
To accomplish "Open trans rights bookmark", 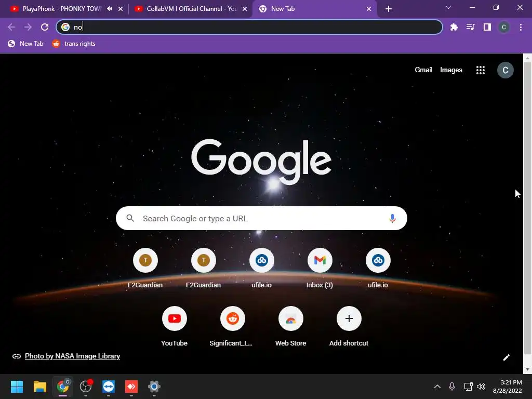I will (74, 44).
